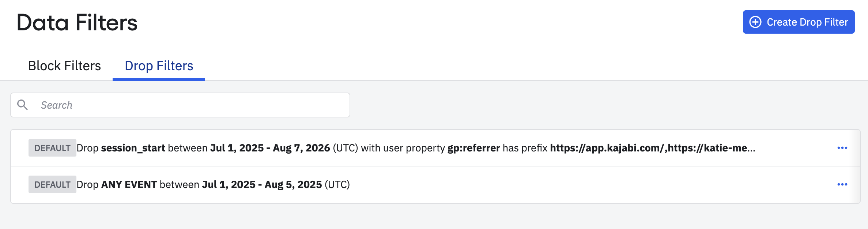Click the bold session_start event name
The width and height of the screenshot is (868, 229).
pos(133,148)
